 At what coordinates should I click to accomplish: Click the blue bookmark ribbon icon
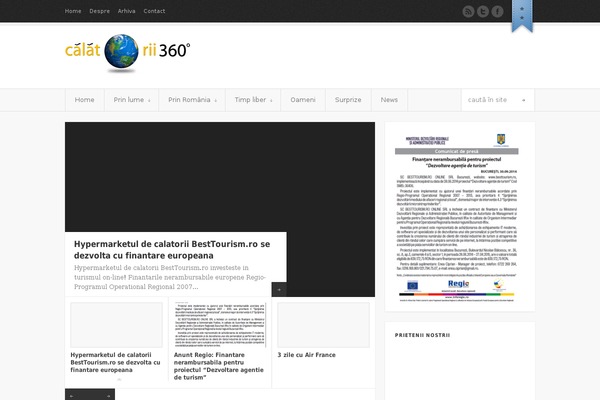(522, 16)
